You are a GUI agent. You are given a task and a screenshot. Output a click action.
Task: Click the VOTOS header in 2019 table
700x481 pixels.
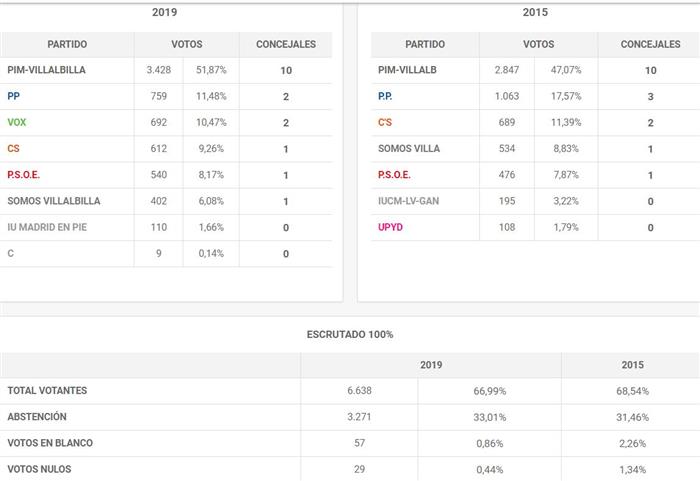pos(187,45)
